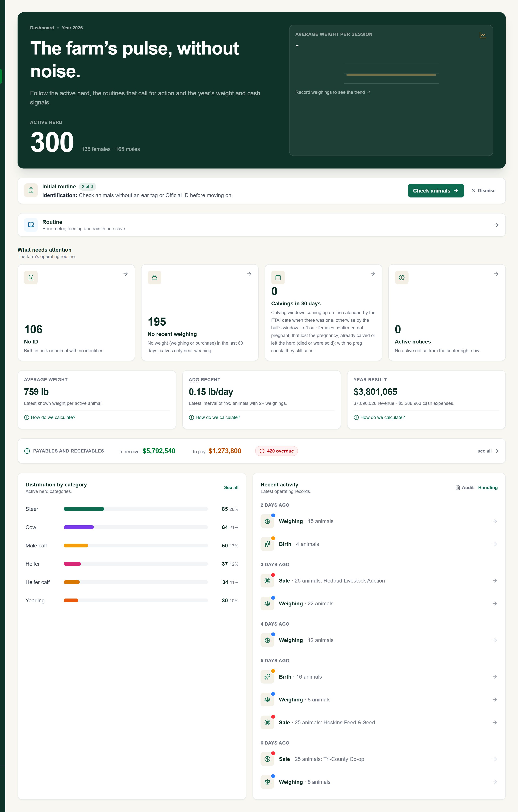Image resolution: width=518 pixels, height=812 pixels.
Task: Open the Birth 16 animals row
Action: (x=379, y=677)
